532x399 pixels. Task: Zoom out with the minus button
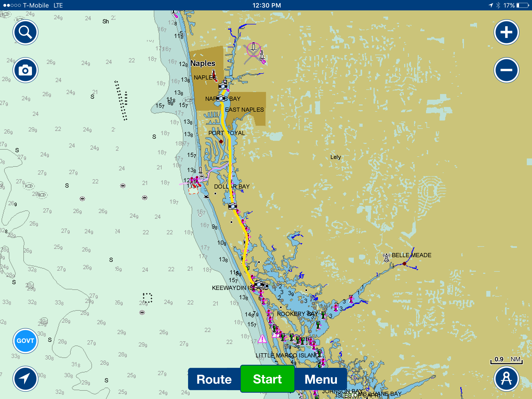click(x=506, y=70)
